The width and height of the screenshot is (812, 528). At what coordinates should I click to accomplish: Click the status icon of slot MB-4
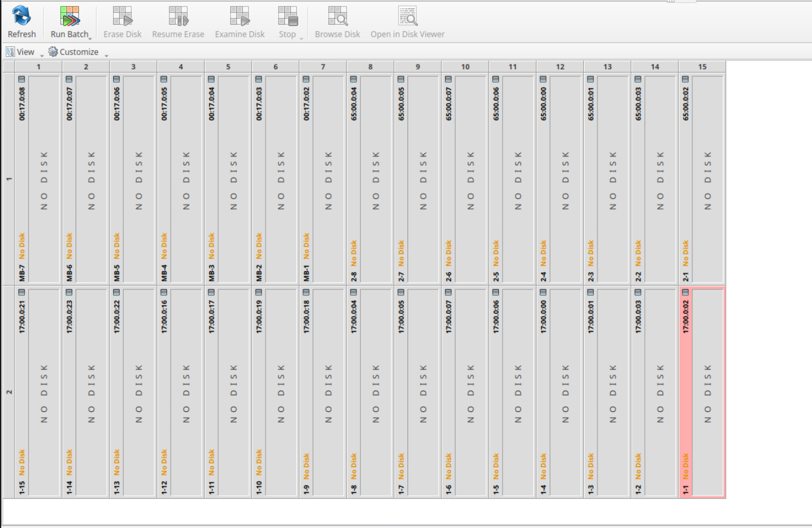pyautogui.click(x=164, y=79)
